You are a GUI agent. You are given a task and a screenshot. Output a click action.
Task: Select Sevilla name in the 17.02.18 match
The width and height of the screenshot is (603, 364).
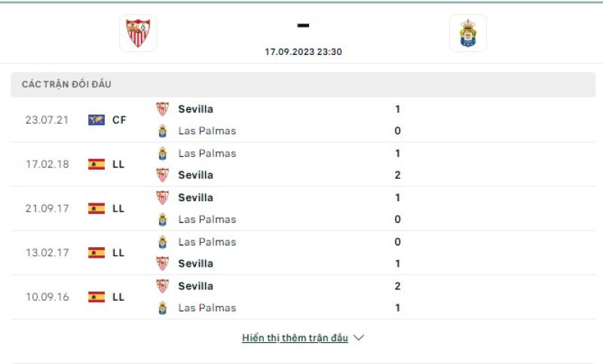point(195,175)
